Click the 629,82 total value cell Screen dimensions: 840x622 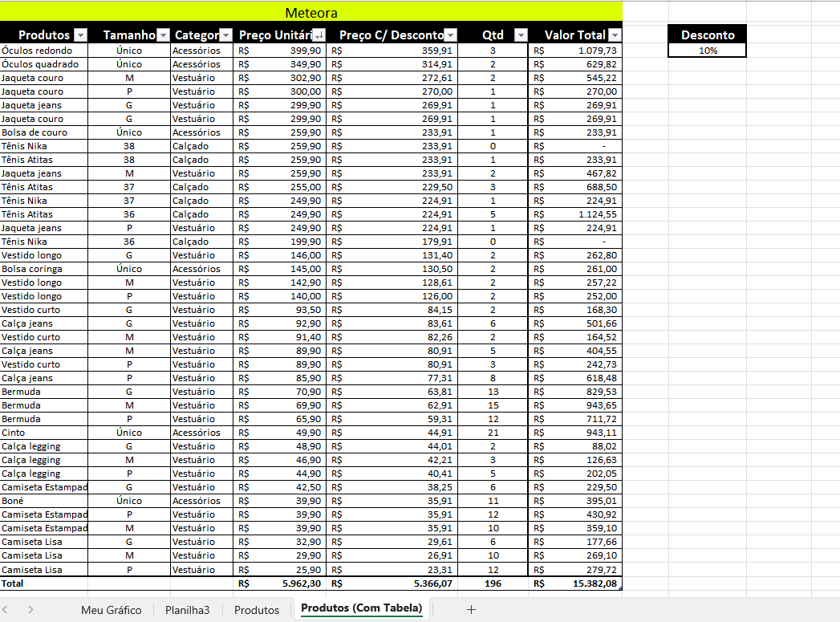click(x=574, y=64)
